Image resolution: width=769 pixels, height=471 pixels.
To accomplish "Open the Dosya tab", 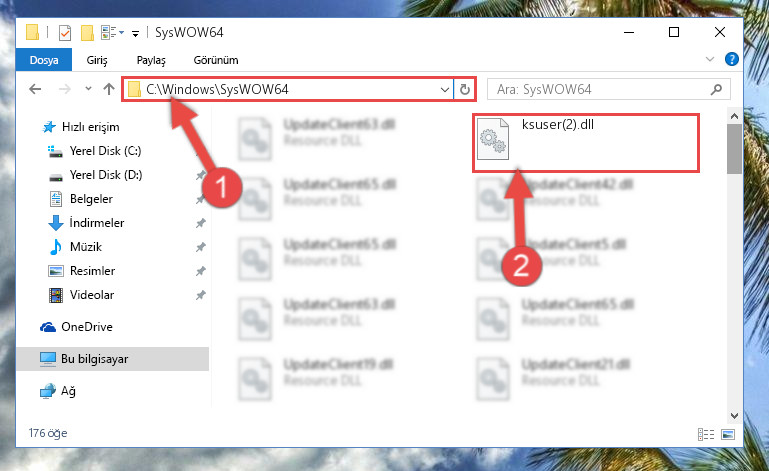I will click(44, 60).
